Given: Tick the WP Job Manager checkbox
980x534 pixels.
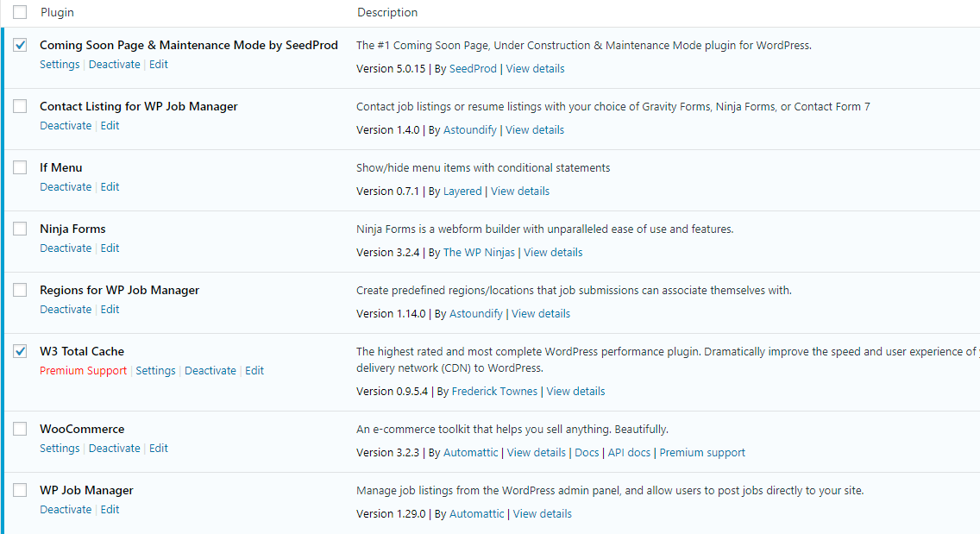Looking at the screenshot, I should [20, 490].
